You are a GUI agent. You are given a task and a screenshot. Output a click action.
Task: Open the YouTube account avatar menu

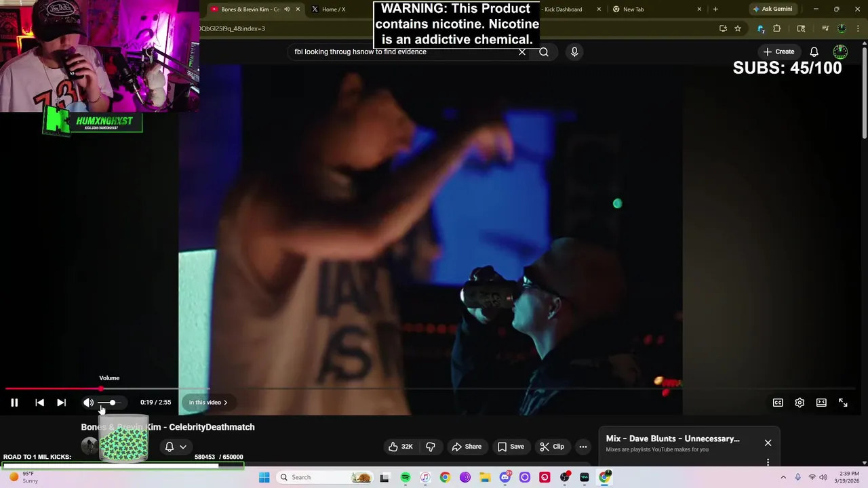click(840, 52)
